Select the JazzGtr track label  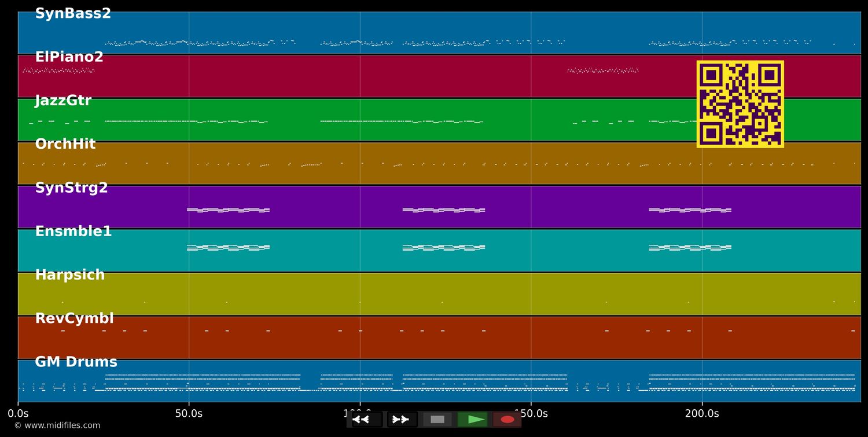pyautogui.click(x=63, y=101)
